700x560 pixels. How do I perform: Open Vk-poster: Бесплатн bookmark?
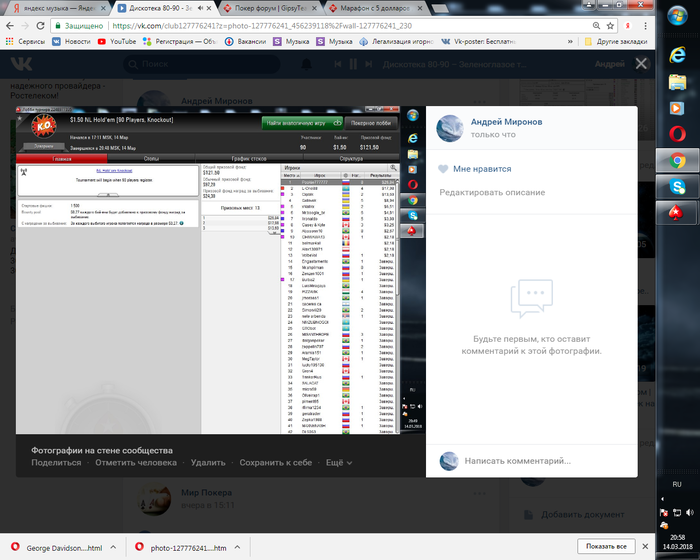[x=478, y=42]
